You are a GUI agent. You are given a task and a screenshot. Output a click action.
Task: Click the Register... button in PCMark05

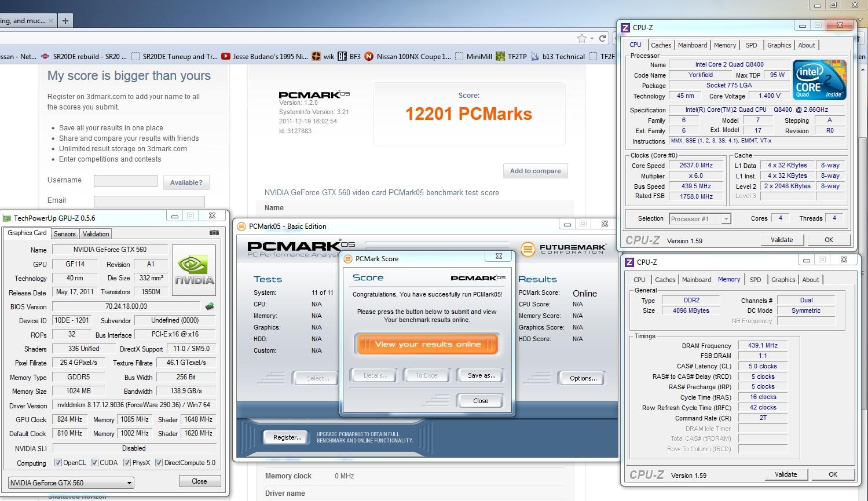click(287, 437)
